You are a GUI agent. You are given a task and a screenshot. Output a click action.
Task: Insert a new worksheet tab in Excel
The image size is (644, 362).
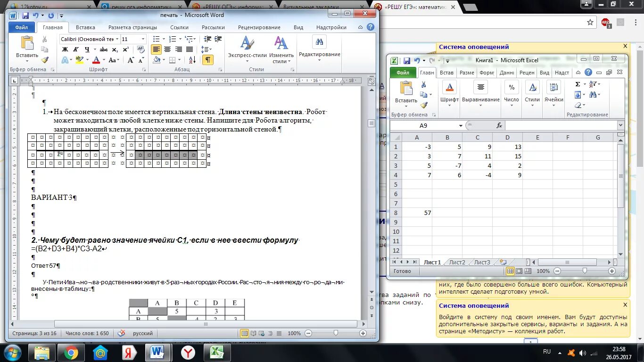503,262
